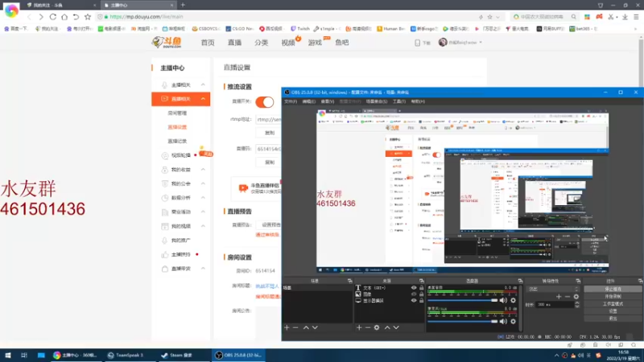Image resolution: width=644 pixels, height=362 pixels.
Task: Move the scene down in Scenes panel
Action: (315, 327)
